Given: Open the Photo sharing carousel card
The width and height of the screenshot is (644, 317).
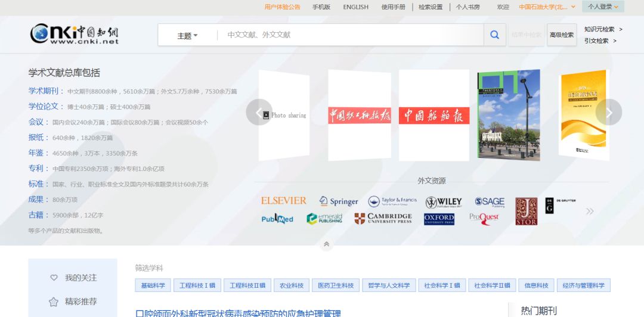Looking at the screenshot, I should click(284, 116).
